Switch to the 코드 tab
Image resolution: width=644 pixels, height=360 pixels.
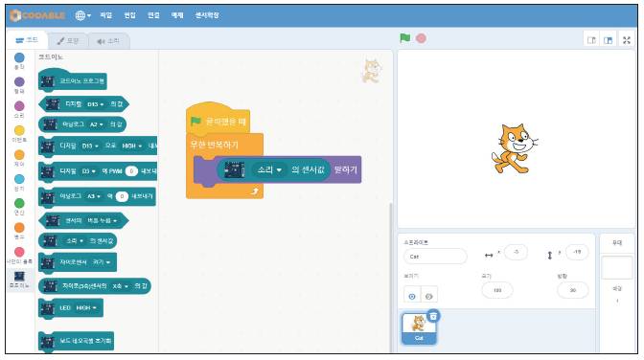(27, 40)
